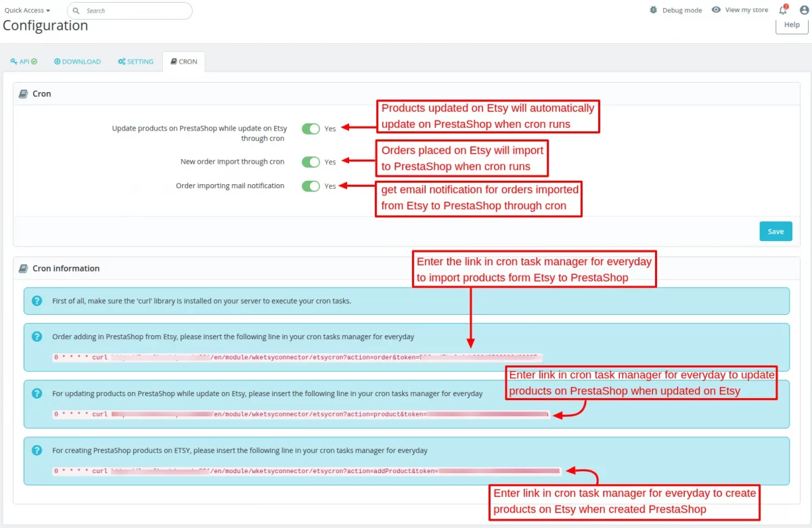This screenshot has height=528, width=812.
Task: Click the Search input field
Action: (x=130, y=11)
